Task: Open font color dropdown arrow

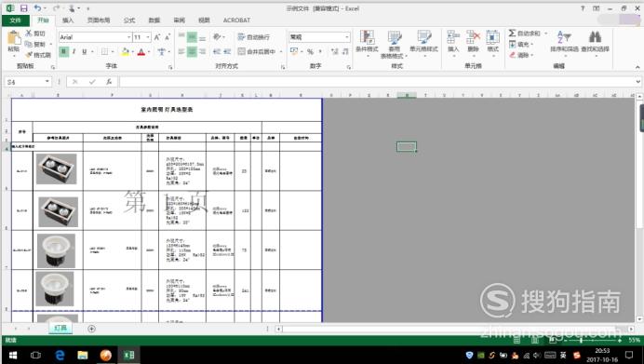Action: coord(149,52)
